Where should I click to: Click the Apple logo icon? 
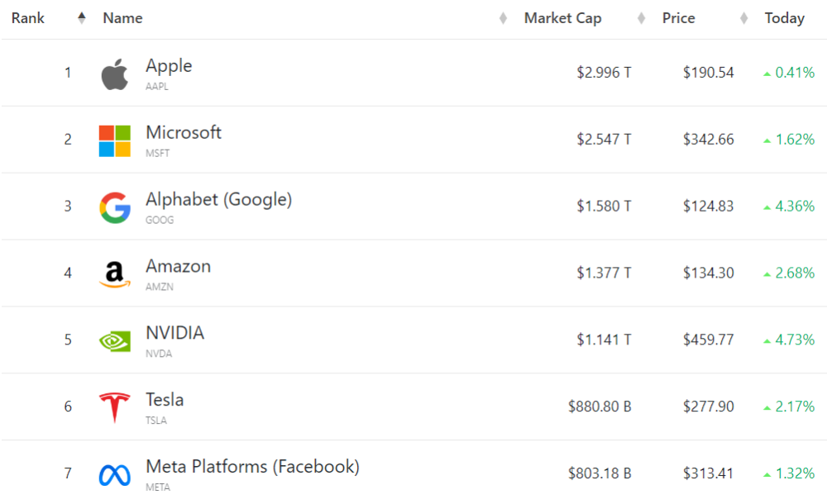click(x=115, y=74)
